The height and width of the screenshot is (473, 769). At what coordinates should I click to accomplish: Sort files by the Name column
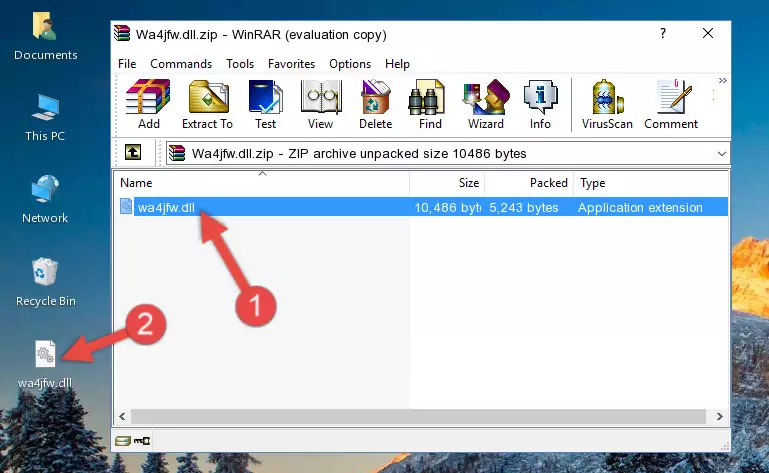pos(262,183)
